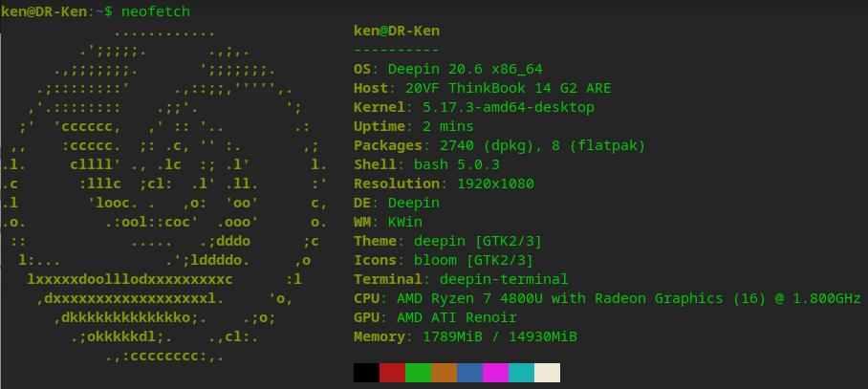The width and height of the screenshot is (868, 389).
Task: Click the cyan color block
Action: [x=521, y=373]
